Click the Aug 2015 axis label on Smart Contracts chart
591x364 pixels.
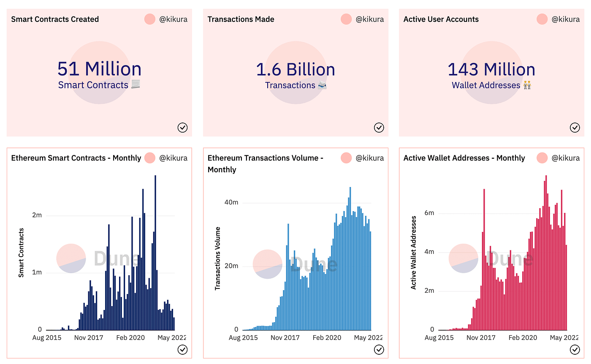[46, 337]
